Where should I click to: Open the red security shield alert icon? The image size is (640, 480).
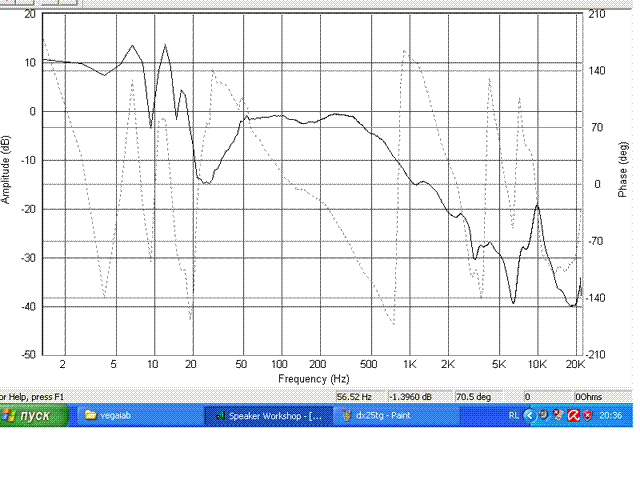click(x=588, y=416)
